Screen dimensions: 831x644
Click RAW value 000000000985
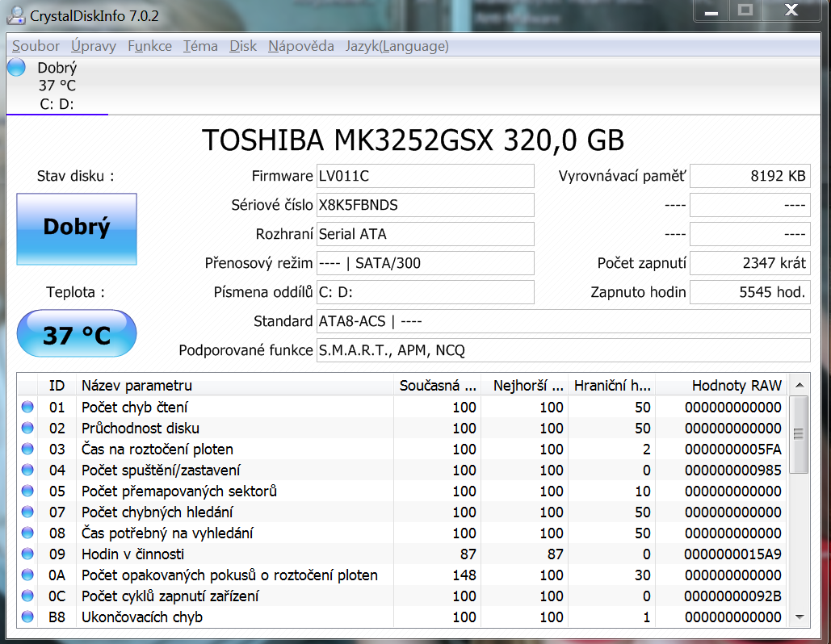pos(733,470)
